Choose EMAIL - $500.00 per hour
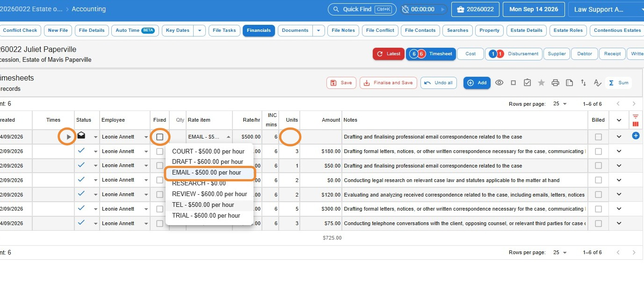This screenshot has width=644, height=293. 209,172
